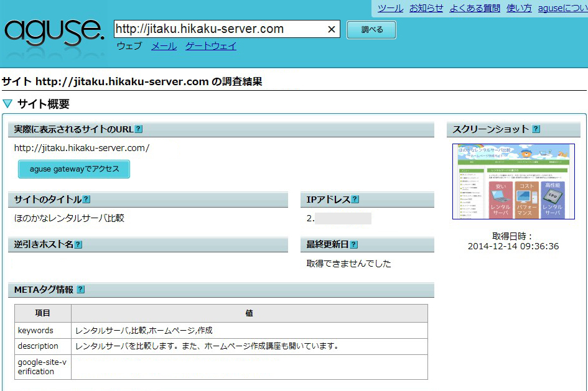Click the help icon beside 逆引きホスト名
The width and height of the screenshot is (588, 391).
[x=78, y=244]
